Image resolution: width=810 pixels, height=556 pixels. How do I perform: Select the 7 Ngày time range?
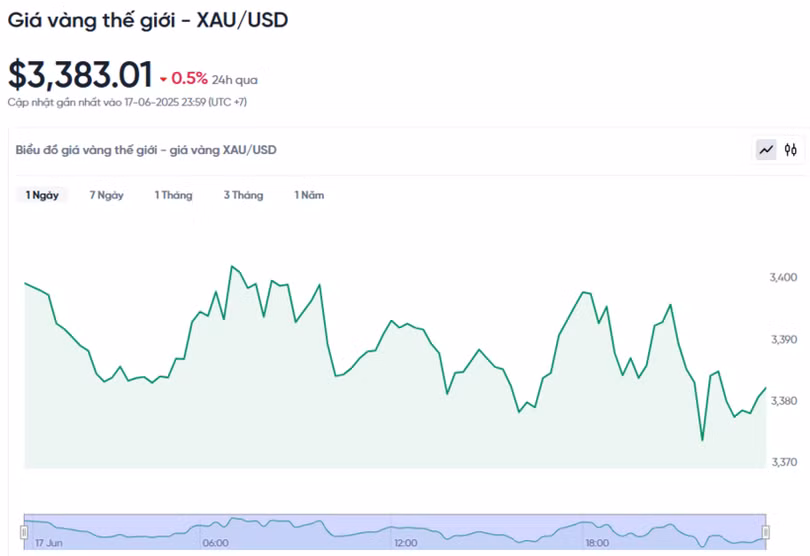click(x=106, y=195)
